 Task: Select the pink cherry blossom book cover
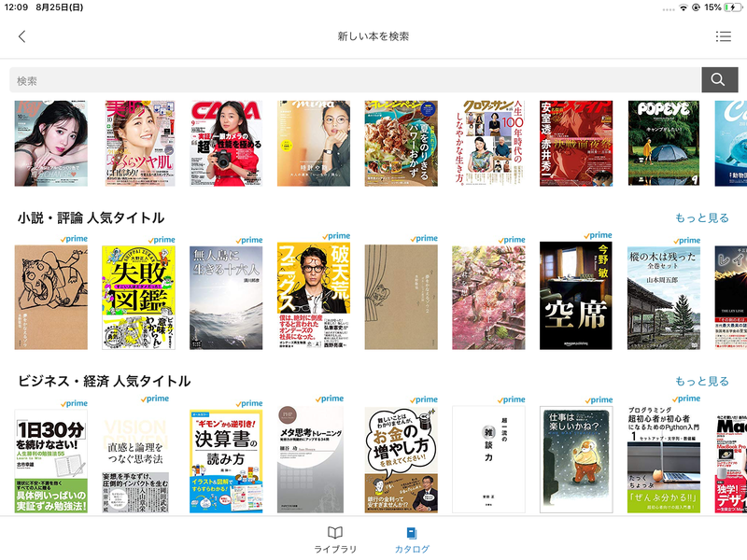click(488, 298)
